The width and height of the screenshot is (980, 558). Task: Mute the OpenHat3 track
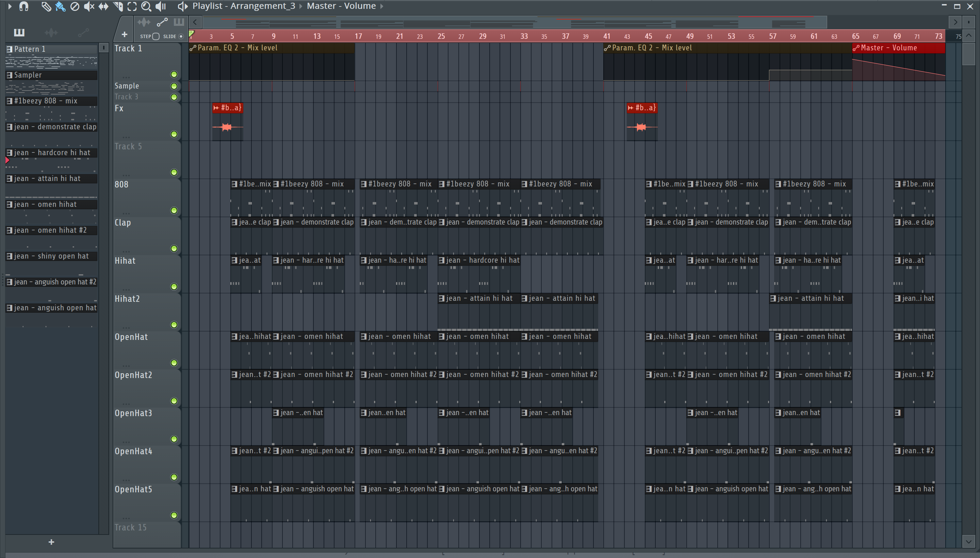click(x=174, y=439)
